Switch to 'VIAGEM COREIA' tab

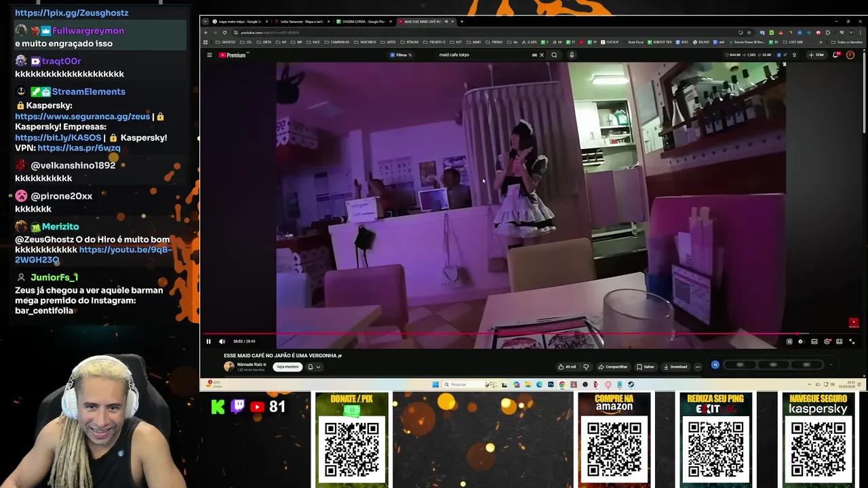coord(363,21)
